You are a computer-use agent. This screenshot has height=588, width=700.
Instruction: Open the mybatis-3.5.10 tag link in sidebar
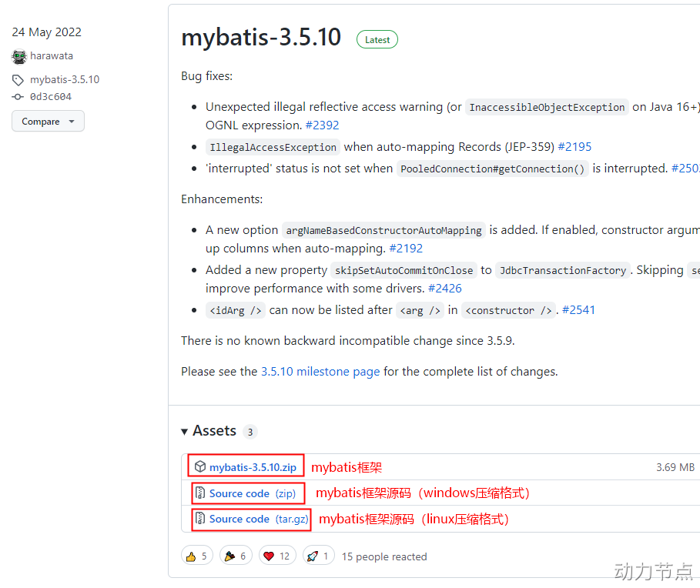click(65, 80)
